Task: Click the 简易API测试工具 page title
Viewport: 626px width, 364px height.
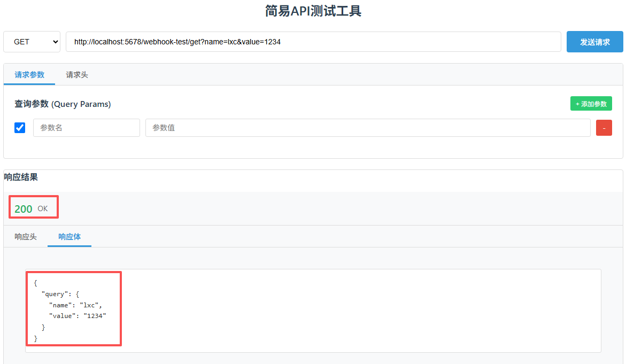Action: pyautogui.click(x=313, y=11)
